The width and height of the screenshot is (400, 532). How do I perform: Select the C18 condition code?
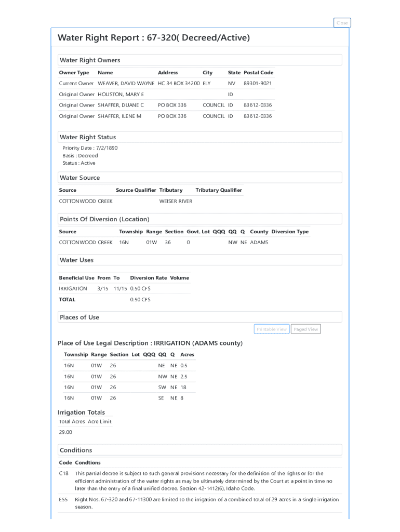[64, 474]
